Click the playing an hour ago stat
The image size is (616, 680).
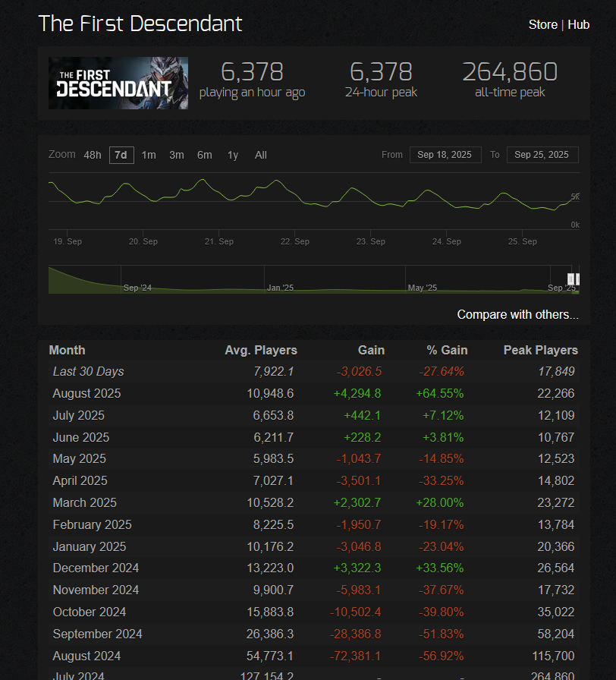(x=253, y=80)
